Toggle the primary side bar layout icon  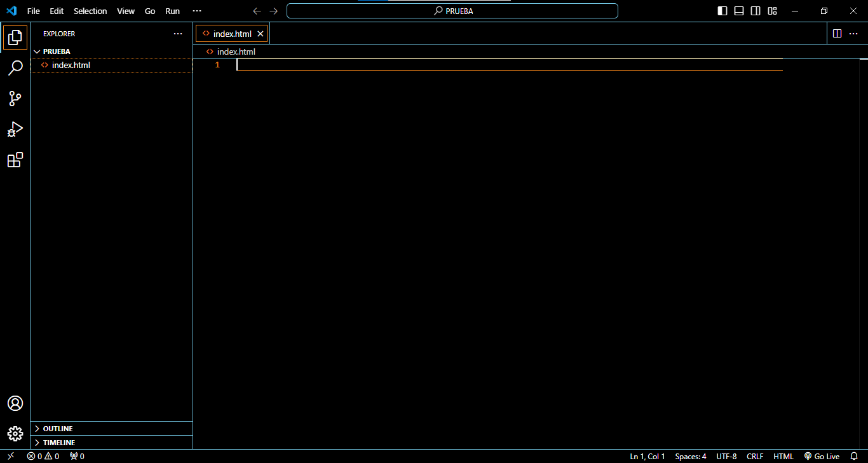click(722, 11)
